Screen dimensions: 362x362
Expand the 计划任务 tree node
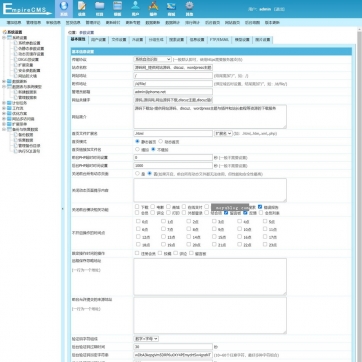[4, 103]
